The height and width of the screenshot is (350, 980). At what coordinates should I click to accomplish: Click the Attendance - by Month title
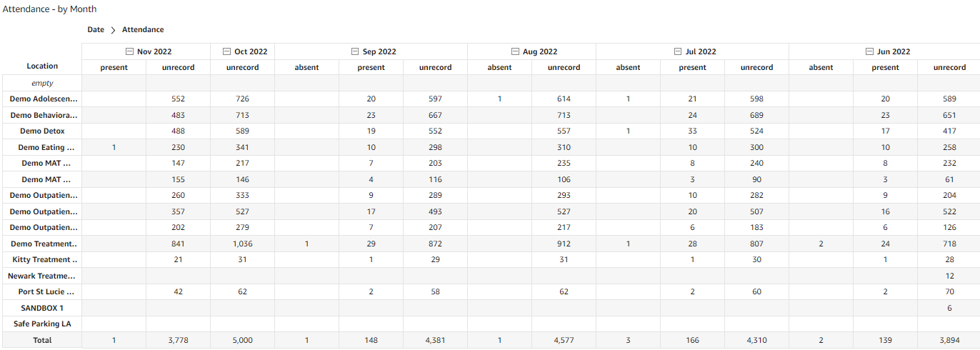point(50,9)
